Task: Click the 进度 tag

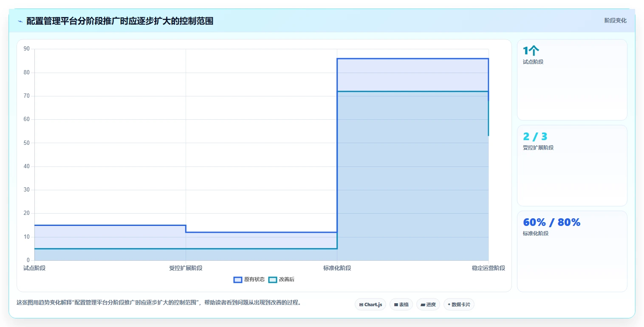Action: (x=428, y=304)
